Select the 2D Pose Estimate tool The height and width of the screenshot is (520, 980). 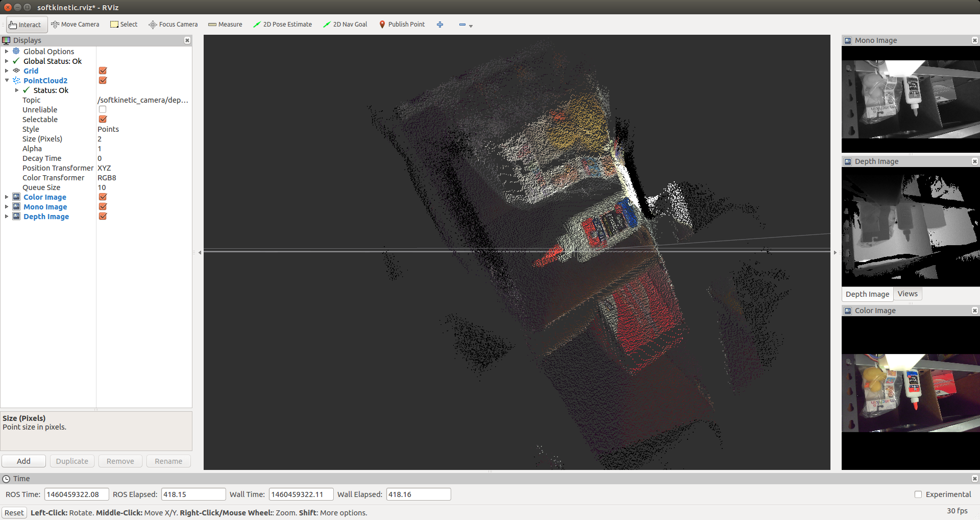pos(283,25)
